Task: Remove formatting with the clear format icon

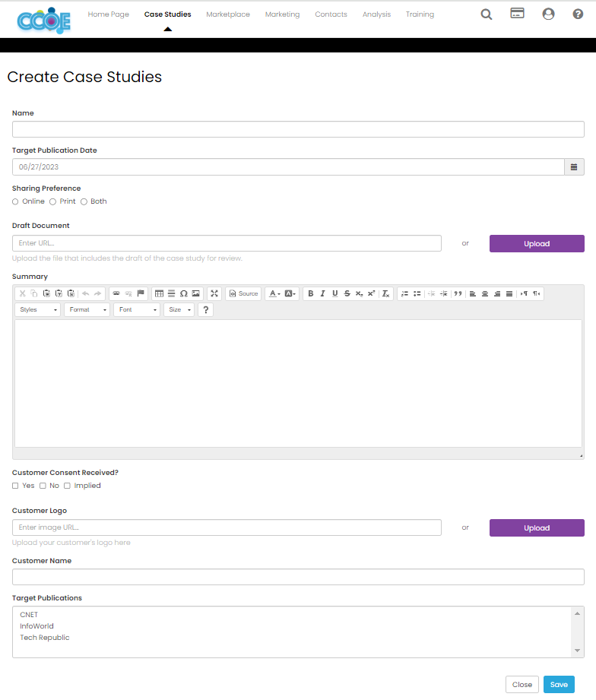Action: coord(385,293)
